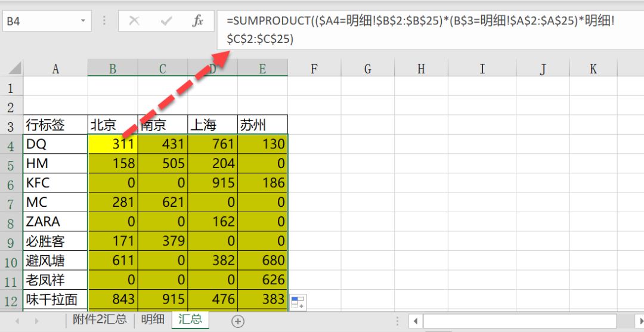Click the cell with value 162
Image resolution: width=644 pixels, height=332 pixels.
click(x=212, y=222)
